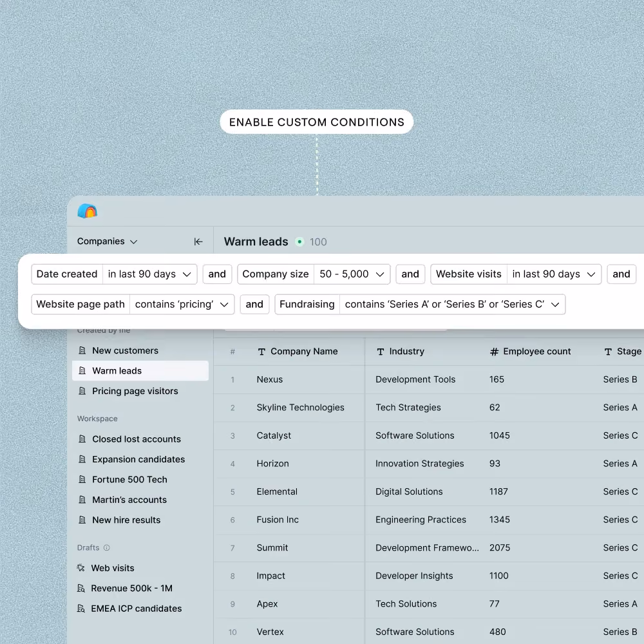Select the Warm leads list

tap(140, 370)
